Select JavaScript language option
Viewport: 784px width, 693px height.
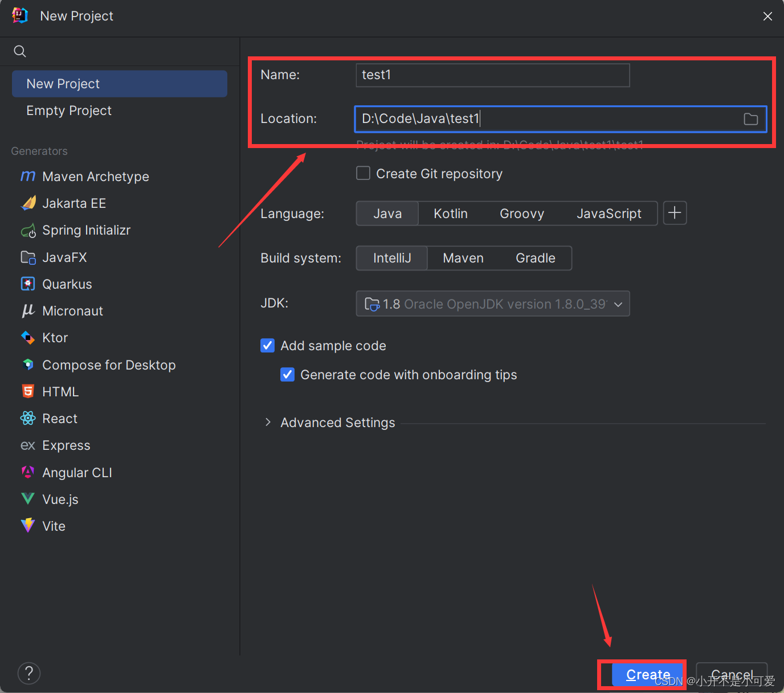point(609,214)
